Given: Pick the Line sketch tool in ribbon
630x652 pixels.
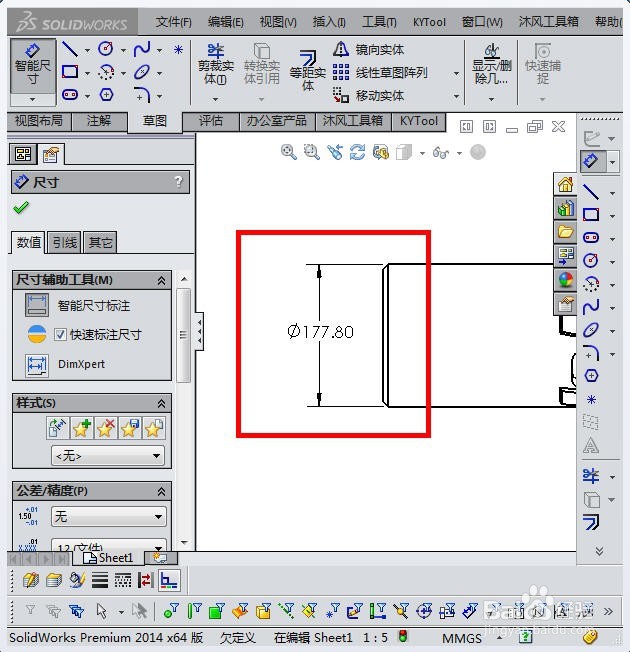Looking at the screenshot, I should [x=70, y=49].
